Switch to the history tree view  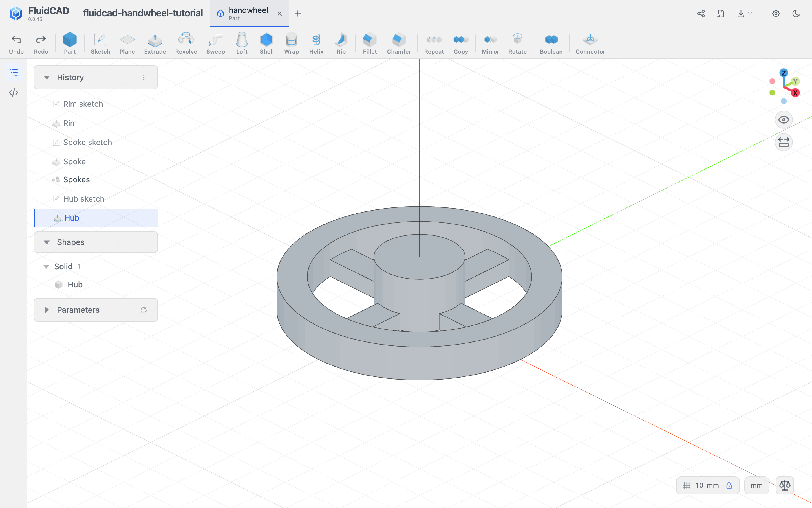coord(14,72)
